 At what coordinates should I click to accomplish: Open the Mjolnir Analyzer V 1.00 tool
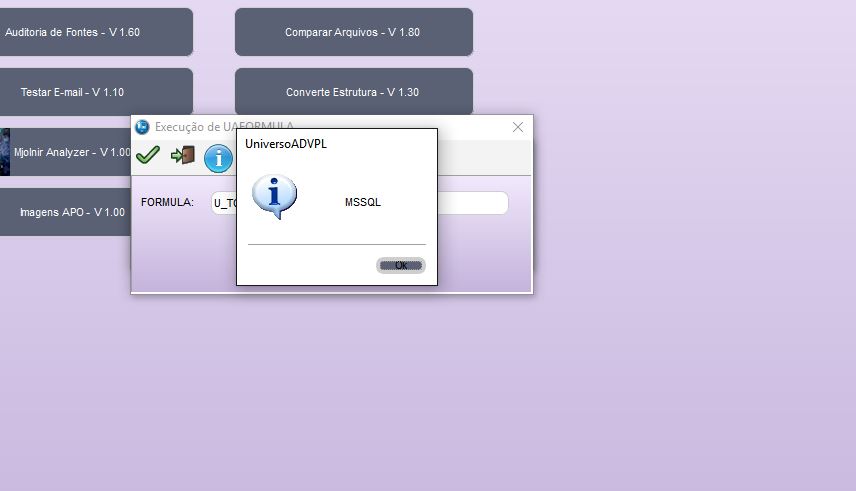coord(72,152)
